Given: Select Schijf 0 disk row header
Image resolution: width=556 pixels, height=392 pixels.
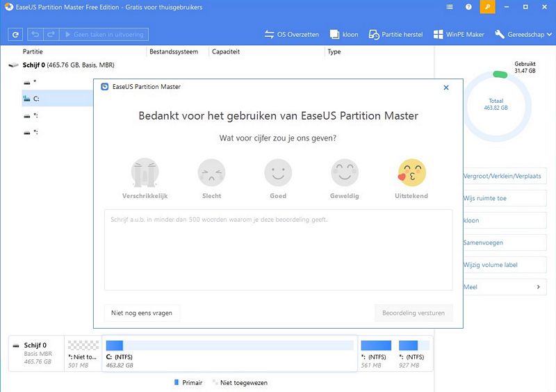Looking at the screenshot, I should point(68,65).
